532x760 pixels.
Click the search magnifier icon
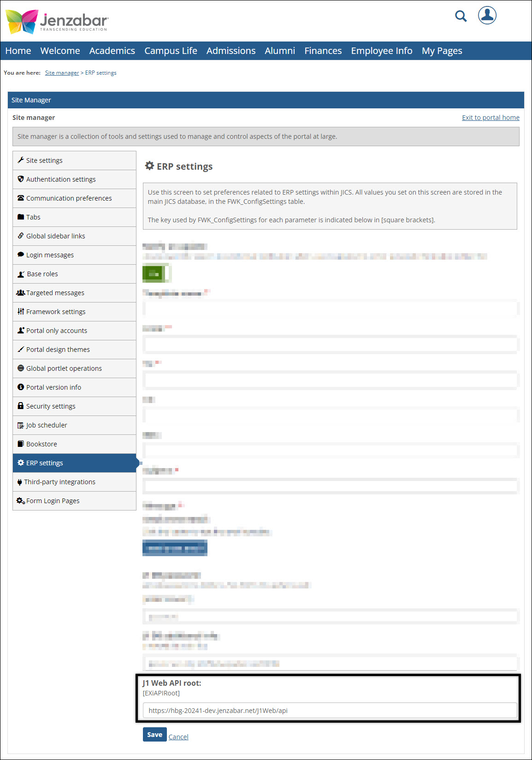coord(461,16)
